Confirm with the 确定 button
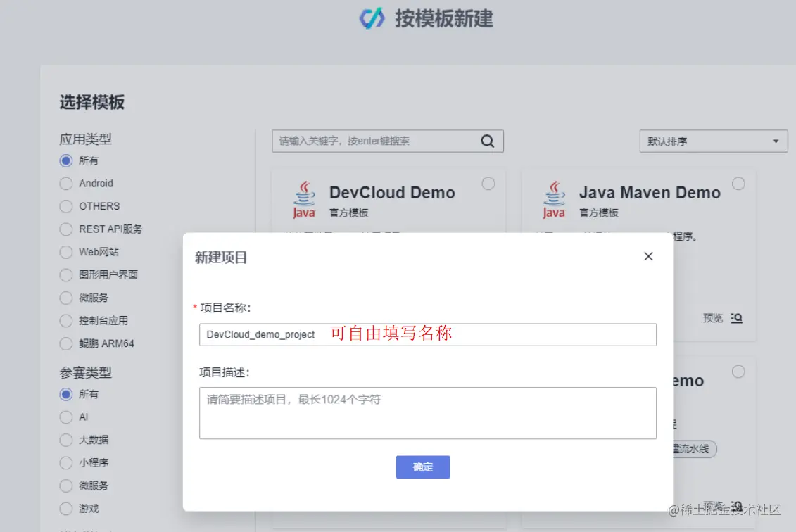The height and width of the screenshot is (532, 796). click(423, 467)
